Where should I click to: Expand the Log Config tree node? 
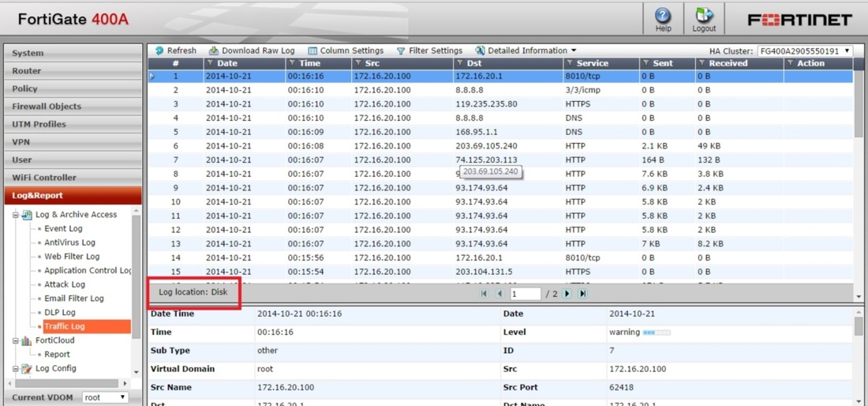(x=16, y=368)
